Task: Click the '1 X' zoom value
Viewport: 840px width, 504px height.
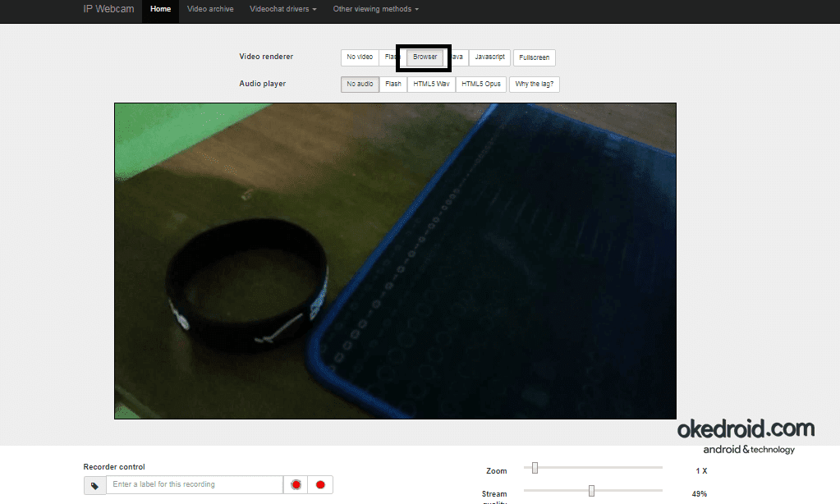Action: [x=701, y=471]
